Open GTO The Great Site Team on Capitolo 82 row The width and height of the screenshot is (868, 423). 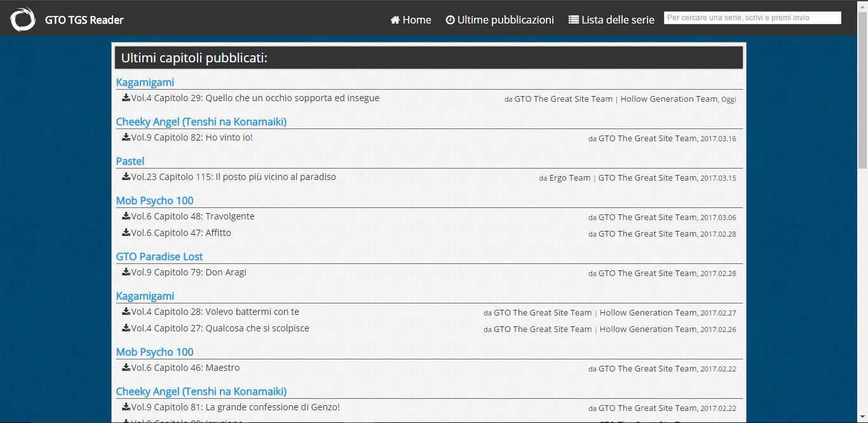[x=648, y=138]
